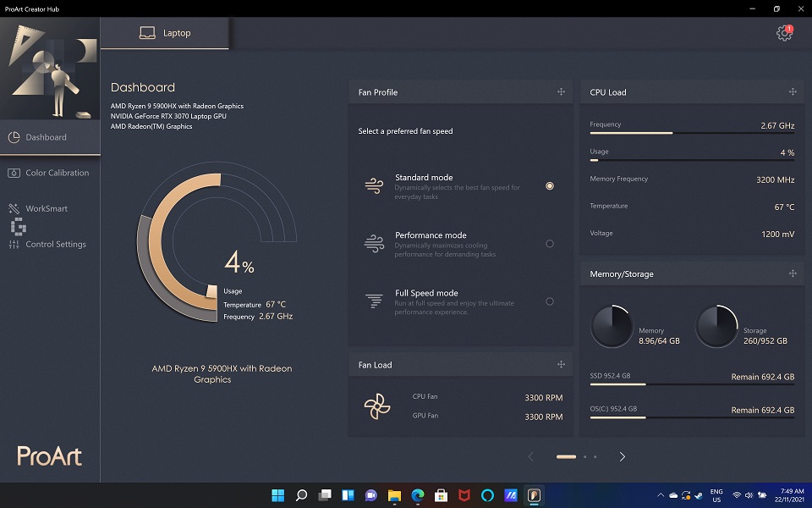Open Color Calibration in the sidebar

tap(50, 173)
